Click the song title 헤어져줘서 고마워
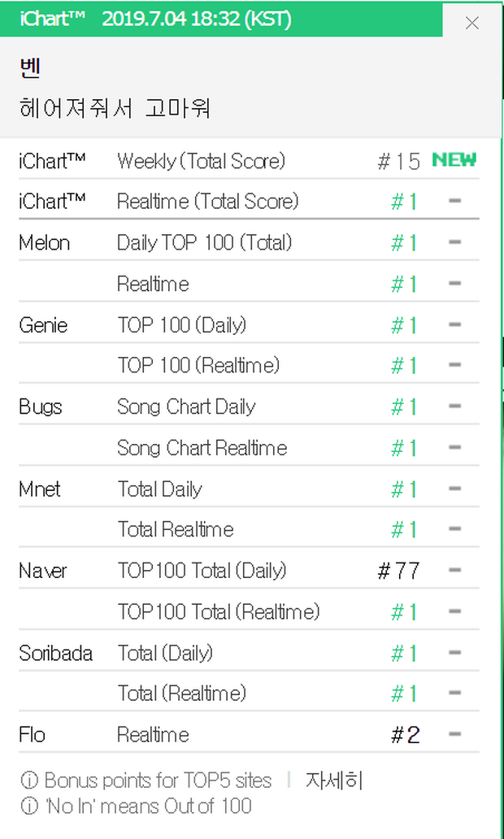 click(115, 108)
